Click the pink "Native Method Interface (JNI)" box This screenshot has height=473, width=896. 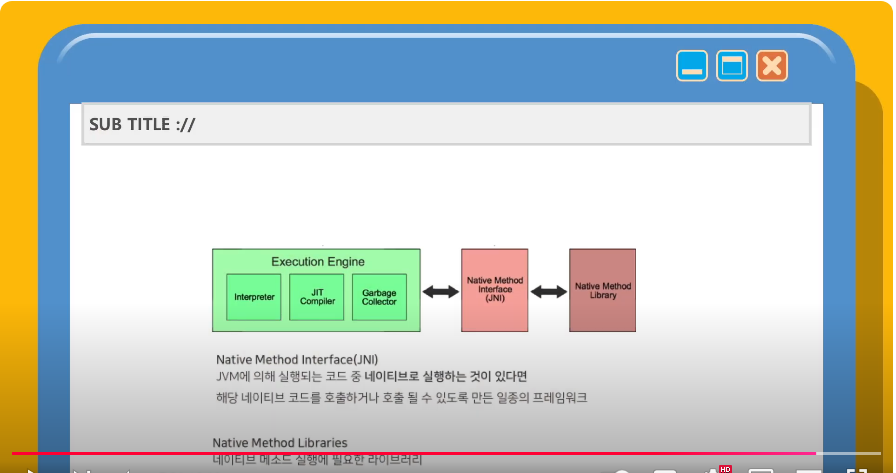[495, 290]
